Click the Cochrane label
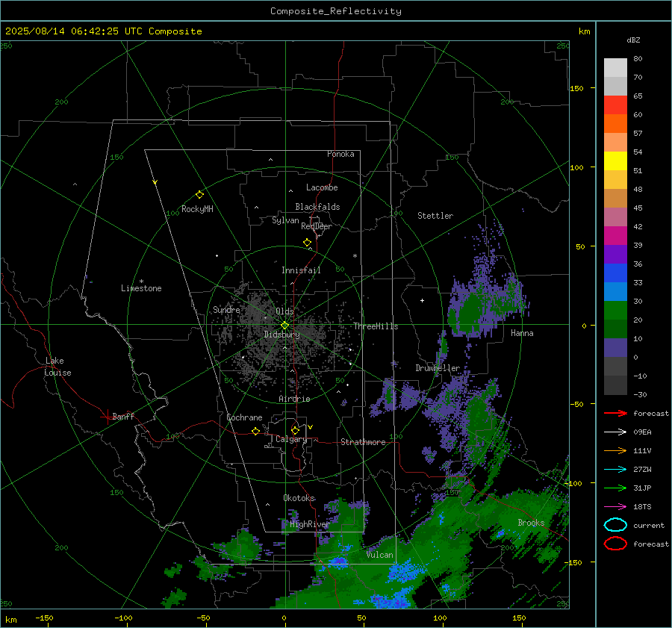 pos(244,417)
